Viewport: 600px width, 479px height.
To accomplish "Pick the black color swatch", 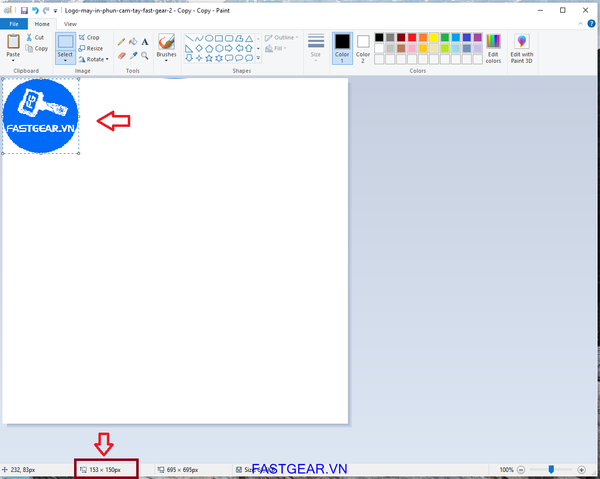I will 379,37.
